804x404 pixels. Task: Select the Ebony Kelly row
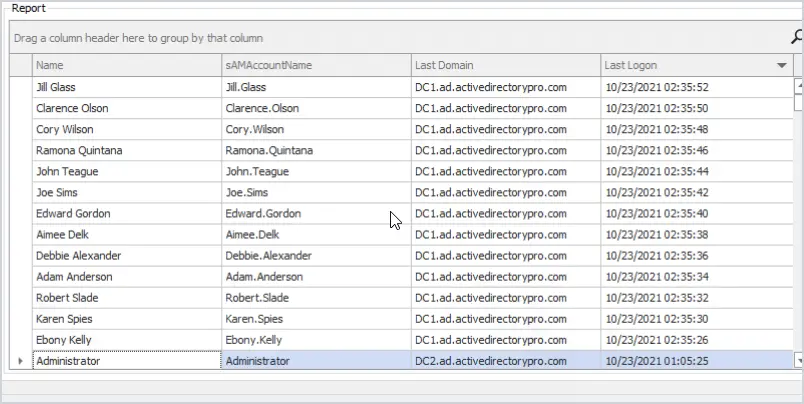[413, 340]
